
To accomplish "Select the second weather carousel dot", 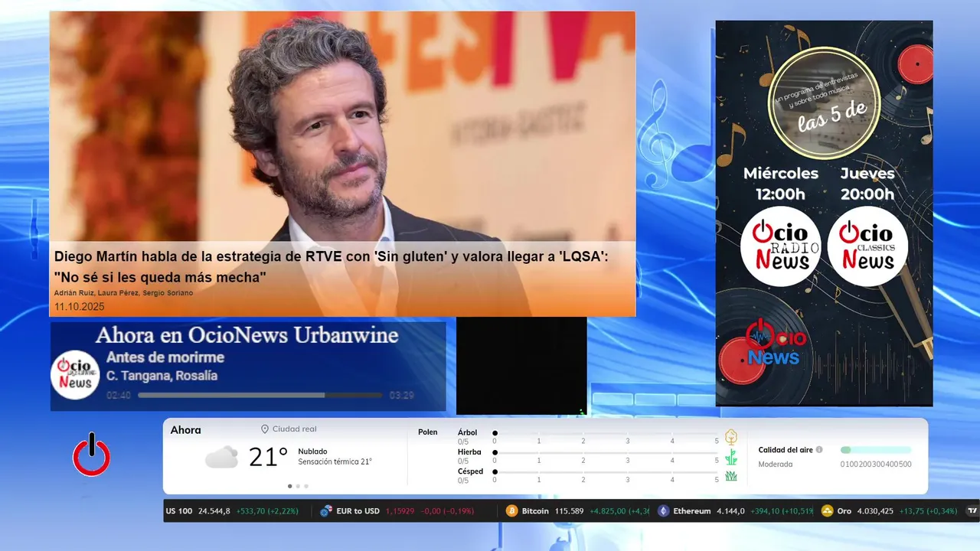I will pos(298,486).
